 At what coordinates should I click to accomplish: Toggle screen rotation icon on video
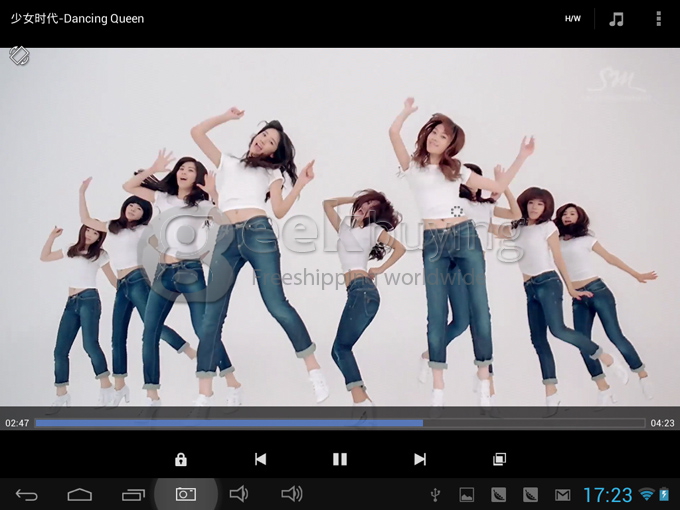(x=20, y=56)
